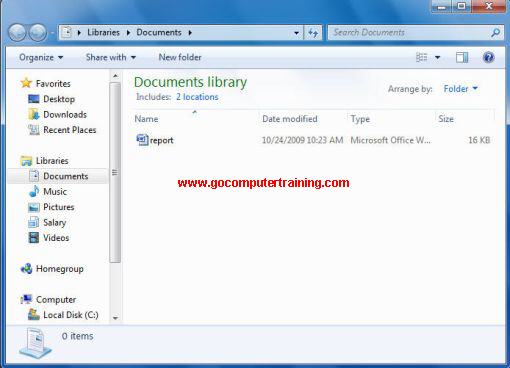510x368 pixels.
Task: Click the Recent Places icon
Action: pyautogui.click(x=34, y=130)
